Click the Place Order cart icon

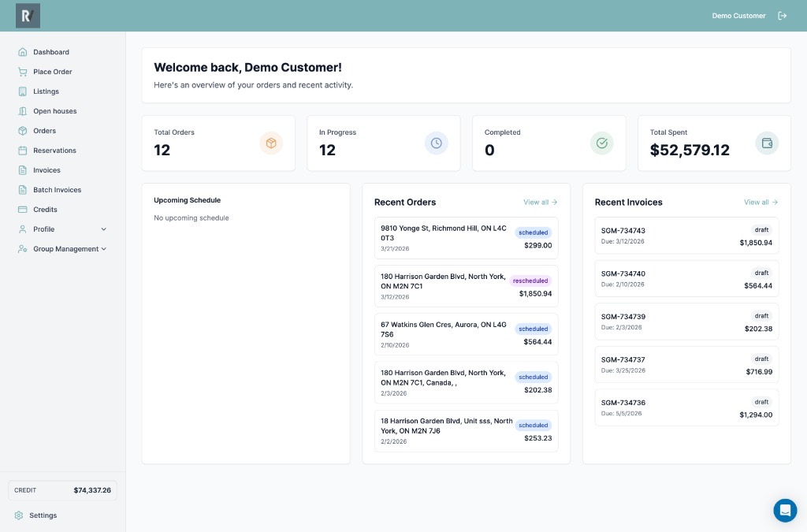pyautogui.click(x=23, y=72)
